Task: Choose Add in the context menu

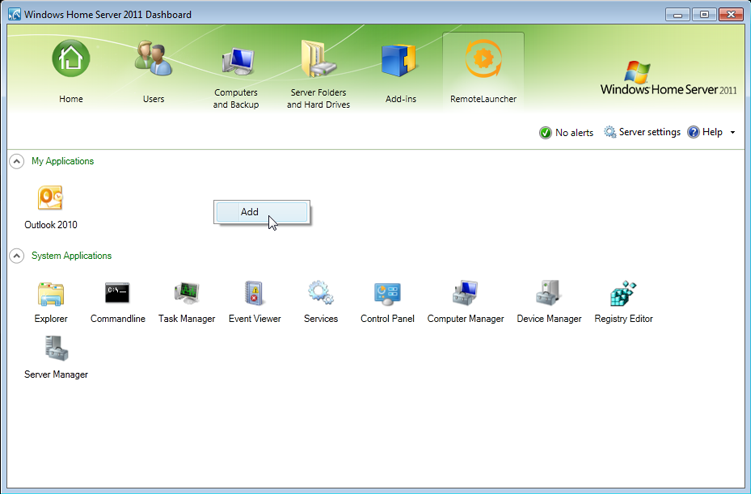Action: (x=262, y=212)
